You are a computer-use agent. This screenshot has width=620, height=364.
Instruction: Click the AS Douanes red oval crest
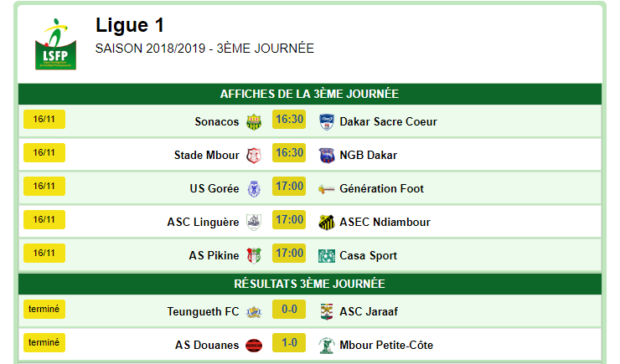(254, 346)
